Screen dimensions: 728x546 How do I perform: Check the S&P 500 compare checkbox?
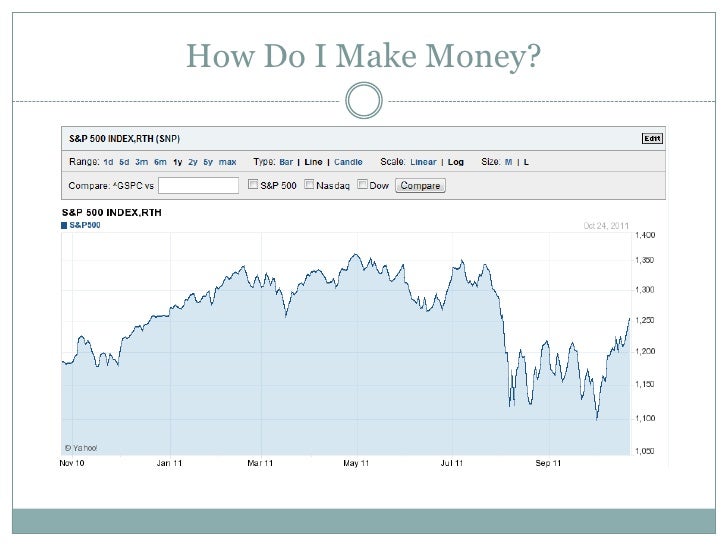[253, 184]
